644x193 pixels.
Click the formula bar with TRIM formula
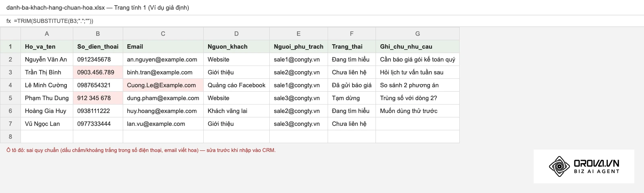pyautogui.click(x=322, y=21)
